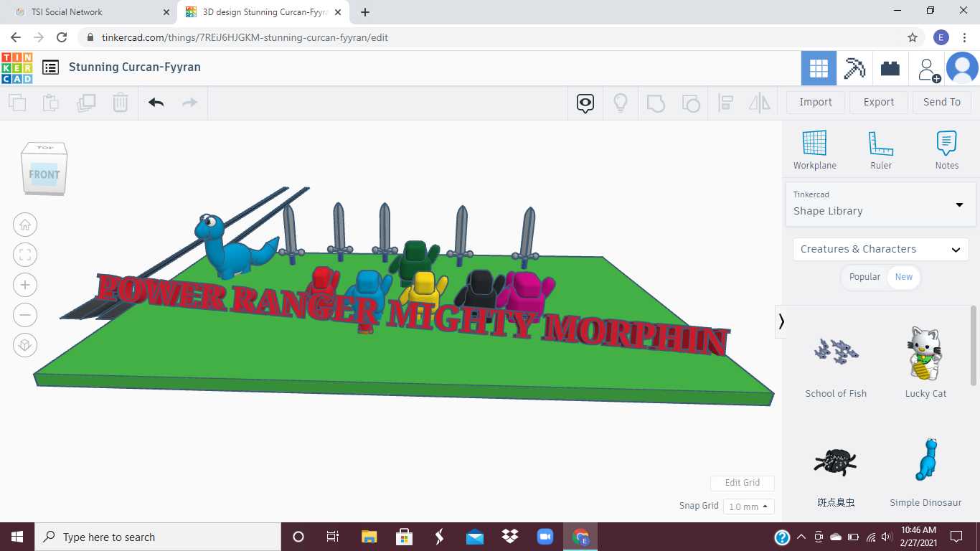Click the Import button
Viewport: 980px width, 551px height.
(816, 102)
